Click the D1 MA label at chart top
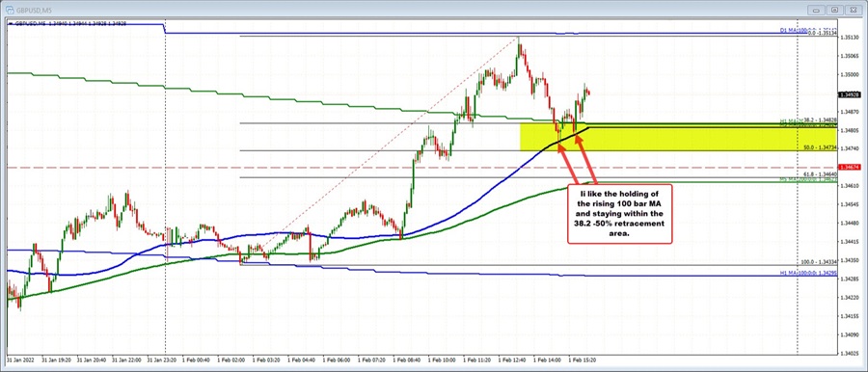Viewport: 868px width, 372px height. (794, 31)
